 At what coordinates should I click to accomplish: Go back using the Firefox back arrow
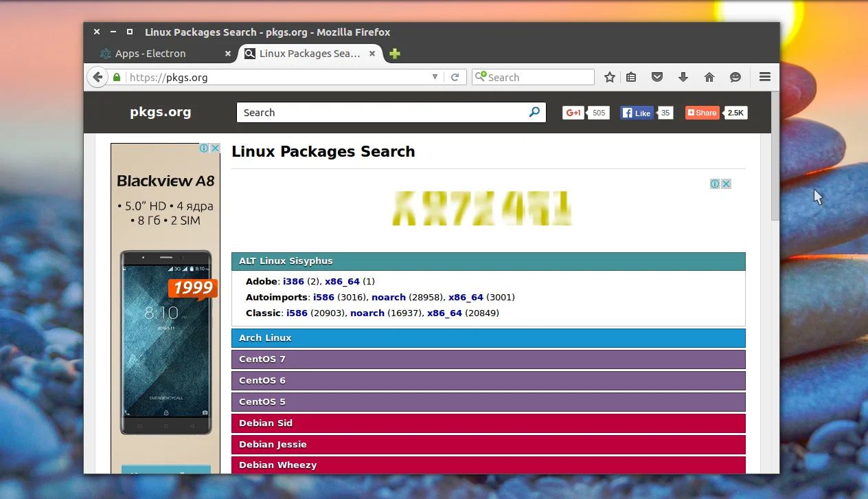(x=98, y=77)
